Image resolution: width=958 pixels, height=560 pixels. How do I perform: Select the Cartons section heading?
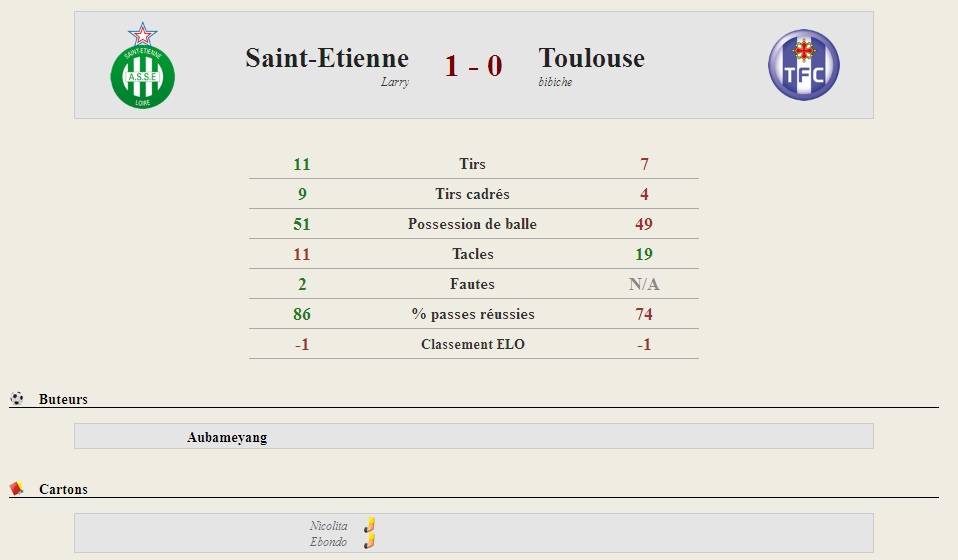coord(64,489)
